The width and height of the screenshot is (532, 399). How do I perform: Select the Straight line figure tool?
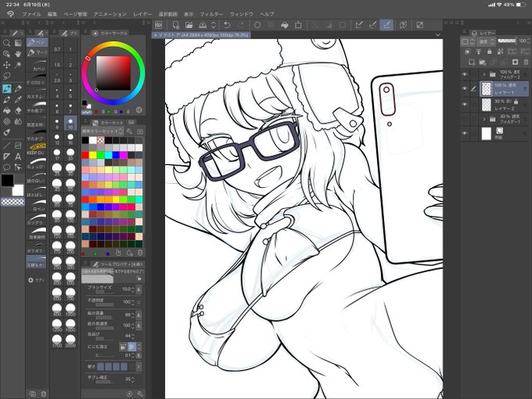[x=6, y=146]
